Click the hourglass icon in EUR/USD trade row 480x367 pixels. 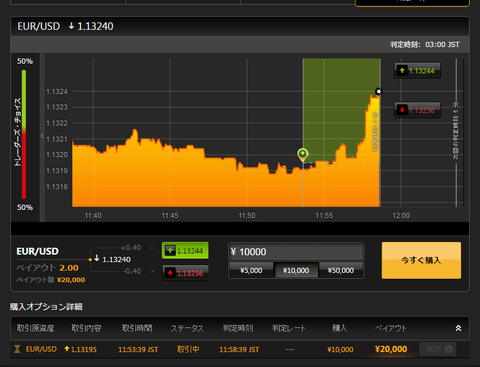point(17,349)
